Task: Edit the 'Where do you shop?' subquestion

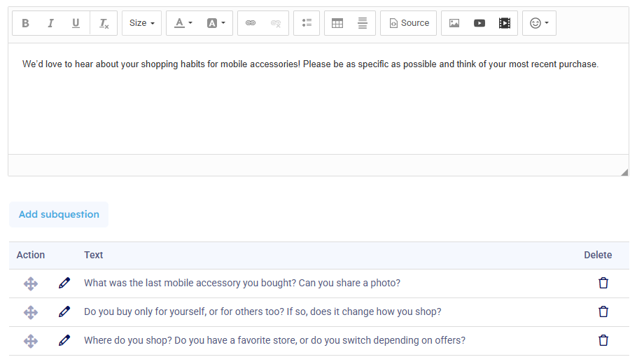Action: 64,340
